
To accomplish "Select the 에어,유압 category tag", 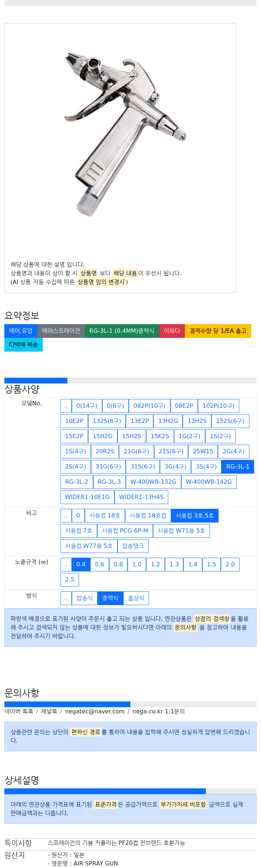I will tap(21, 331).
